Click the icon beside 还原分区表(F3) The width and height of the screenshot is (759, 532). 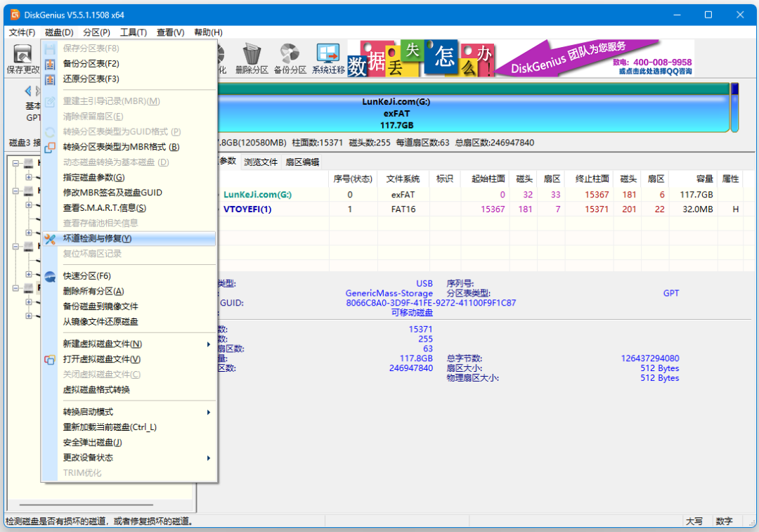pyautogui.click(x=50, y=79)
